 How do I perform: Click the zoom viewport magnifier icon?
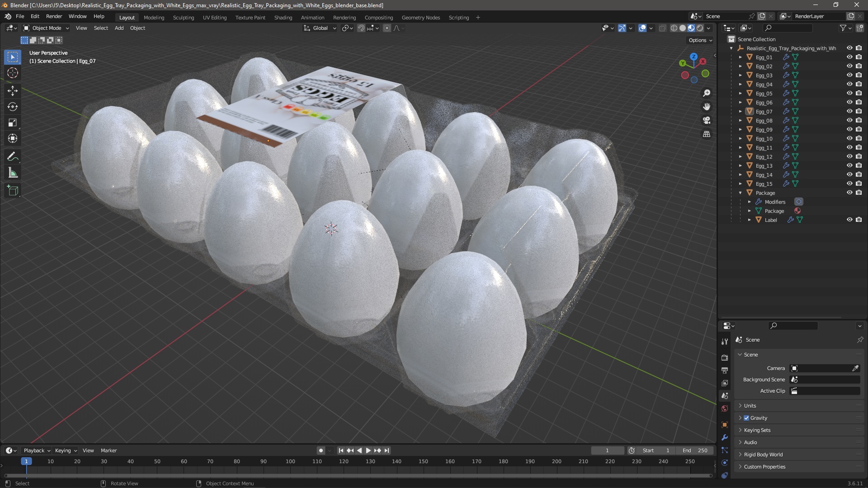707,93
